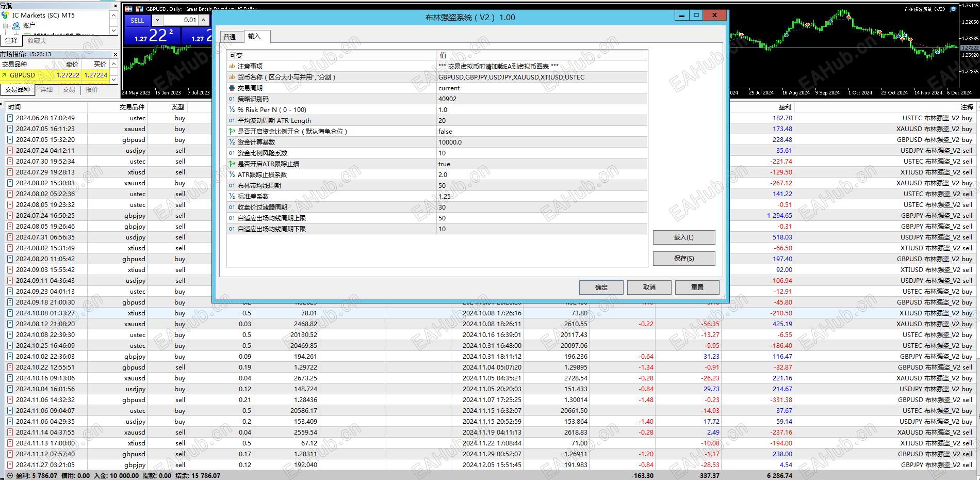This screenshot has height=480, width=980.
Task: Reset the inputs with the 重置 button
Action: point(697,287)
